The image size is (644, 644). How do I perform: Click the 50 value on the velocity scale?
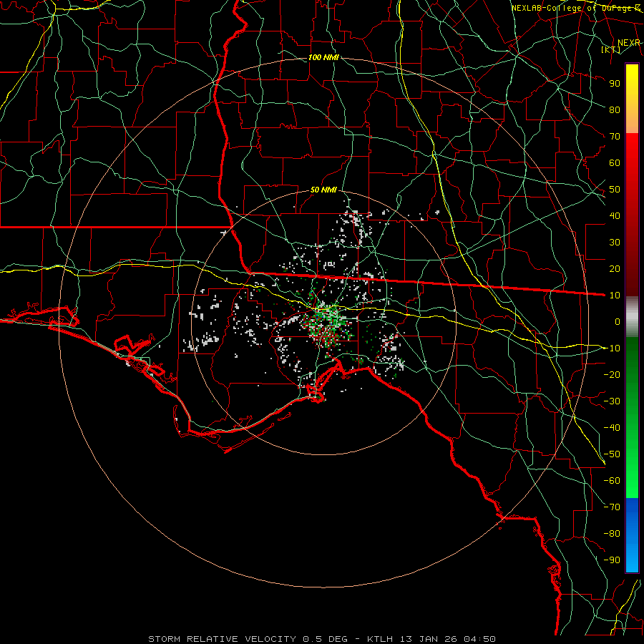[615, 190]
